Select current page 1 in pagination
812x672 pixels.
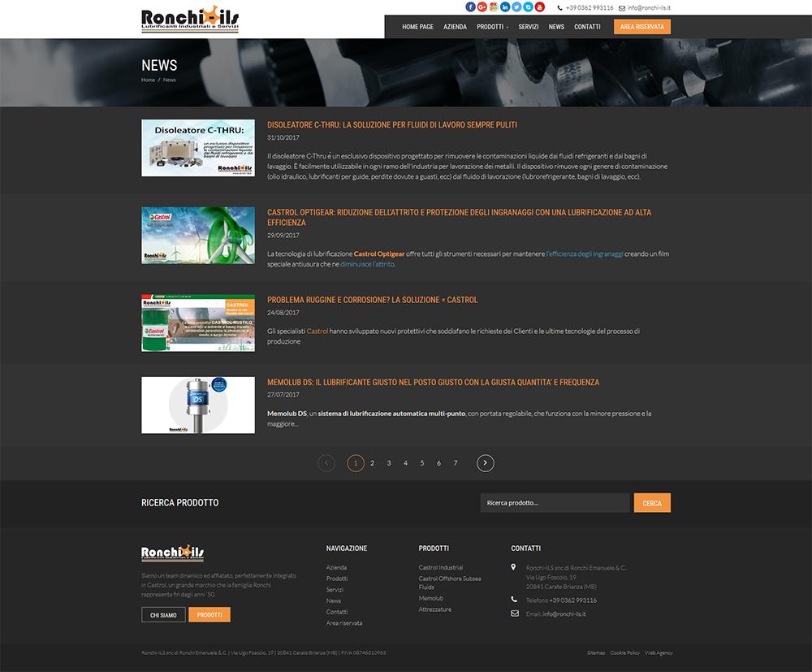tap(356, 463)
